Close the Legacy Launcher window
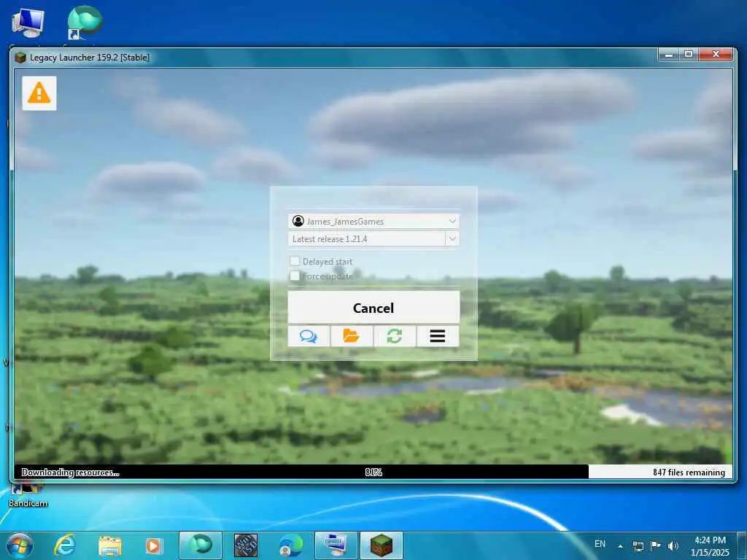Viewport: 747px width, 560px height. (716, 55)
